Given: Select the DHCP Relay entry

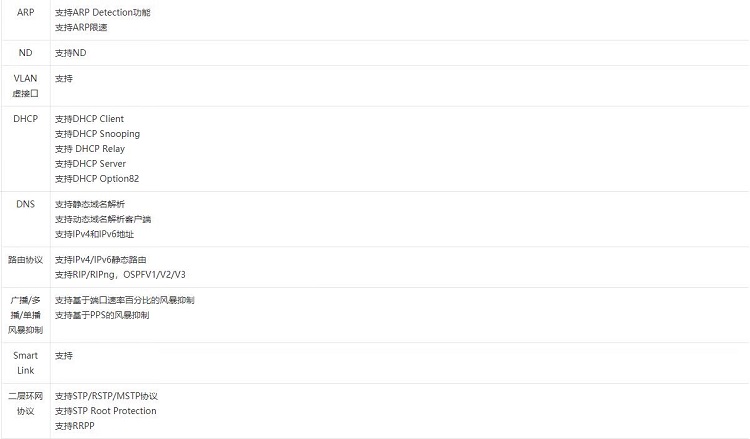Looking at the screenshot, I should [x=90, y=149].
